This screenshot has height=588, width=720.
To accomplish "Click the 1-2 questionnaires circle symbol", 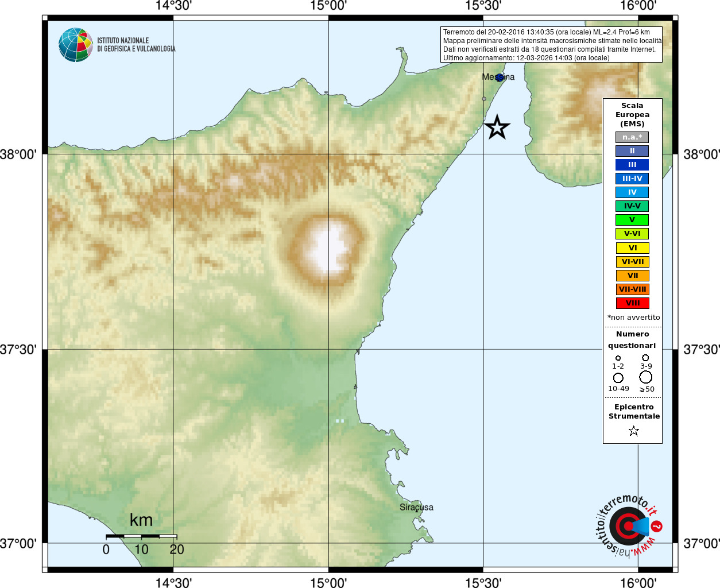I will click(x=618, y=358).
